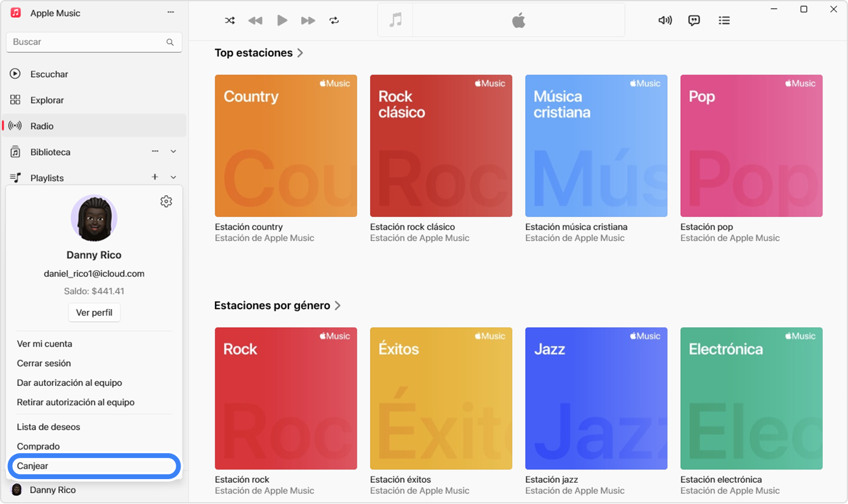848x504 pixels.
Task: Click the 'Estación éxitos' title
Action: (402, 480)
